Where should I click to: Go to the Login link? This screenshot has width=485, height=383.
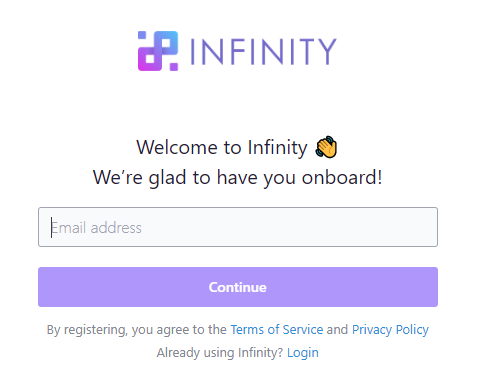tap(303, 353)
